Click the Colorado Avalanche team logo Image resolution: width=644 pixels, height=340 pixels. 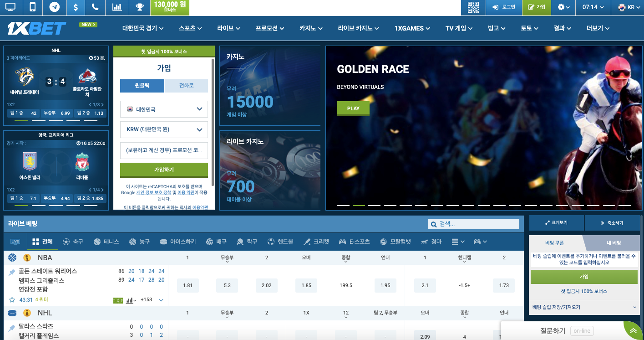[x=87, y=77]
